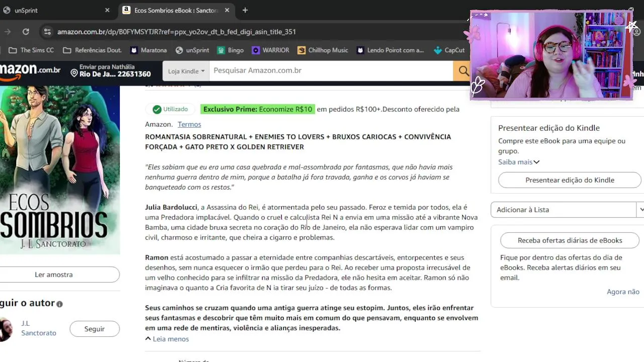
Task: Open a new browser tab
Action: coord(245,10)
